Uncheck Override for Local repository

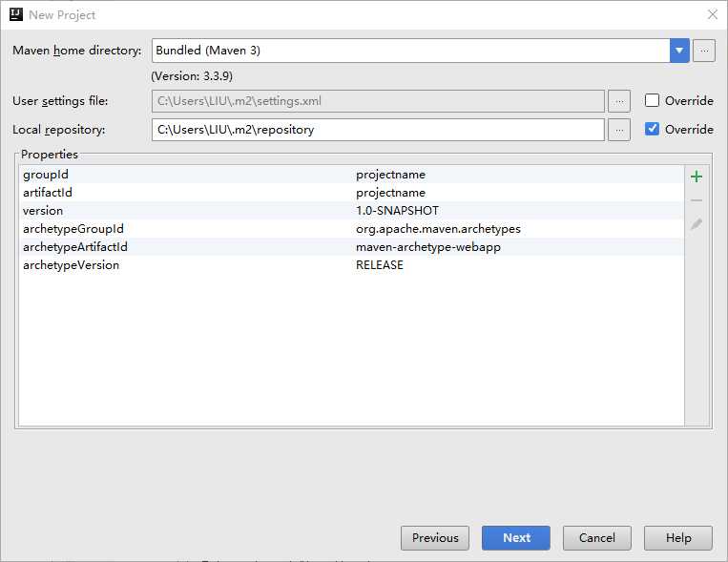652,129
